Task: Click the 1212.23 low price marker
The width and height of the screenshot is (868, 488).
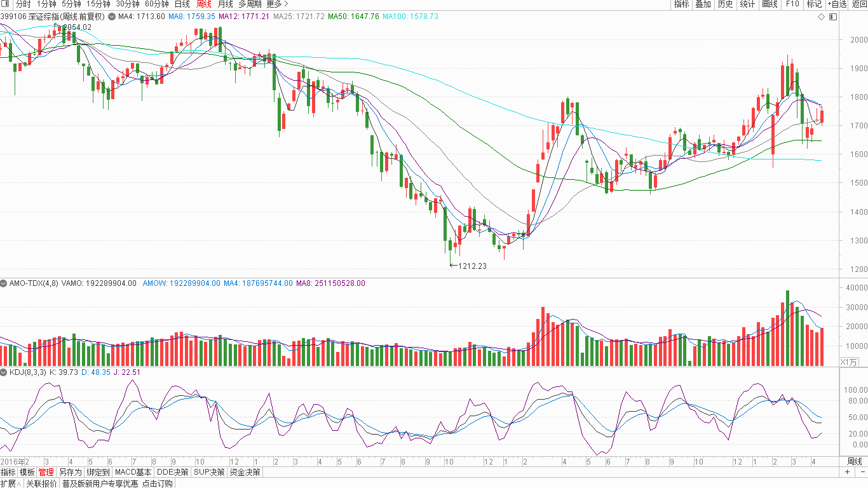Action: (472, 266)
